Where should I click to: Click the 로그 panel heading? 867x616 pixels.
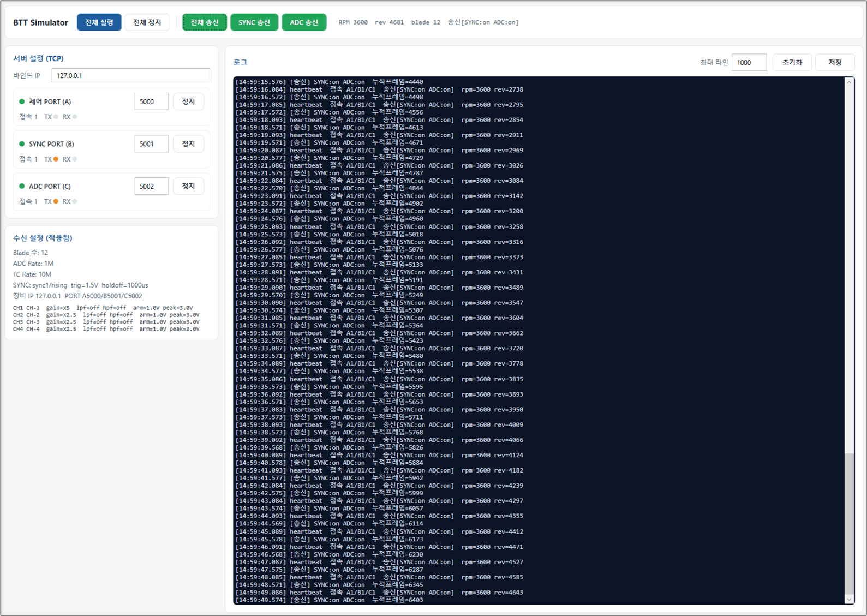pos(240,62)
